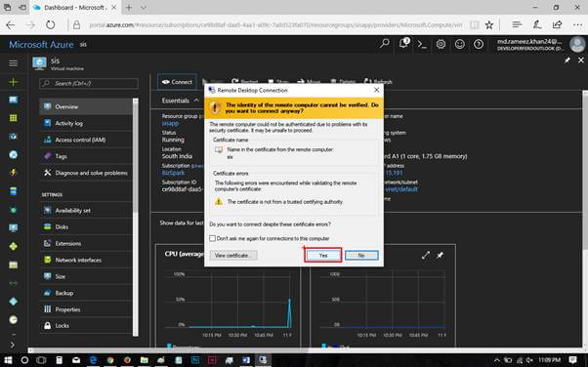Open the help question mark icon
Screen dimensions: 588x367
[x=479, y=44]
